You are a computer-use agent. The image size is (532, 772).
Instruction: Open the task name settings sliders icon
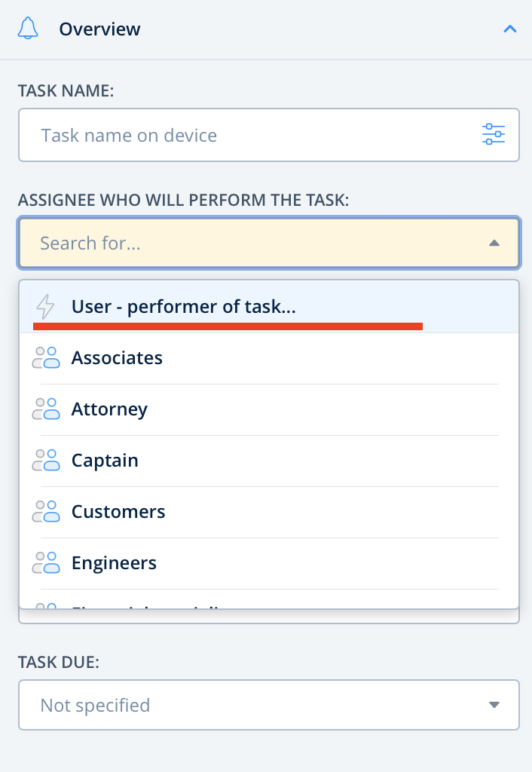494,135
